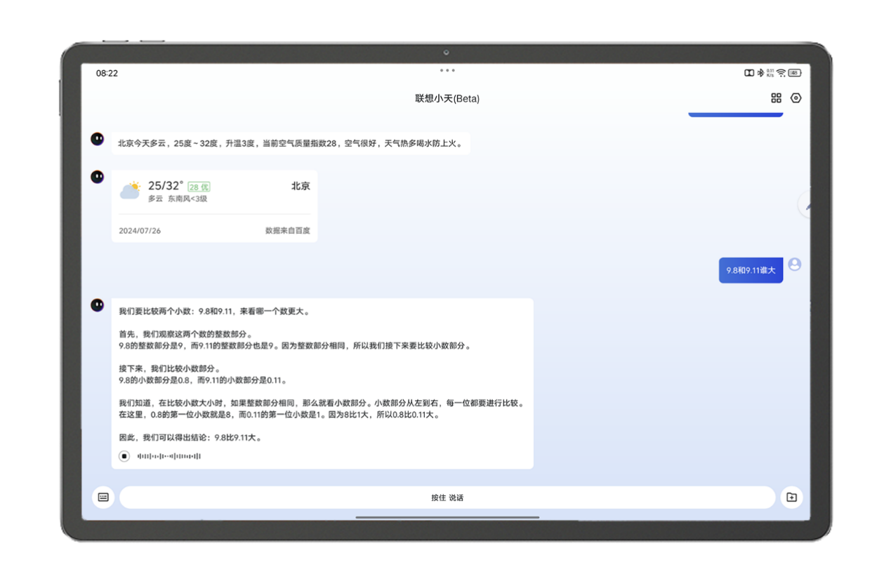This screenshot has height=588, width=891.
Task: Tap the assistant avatar beside the weather card
Action: coord(98,177)
